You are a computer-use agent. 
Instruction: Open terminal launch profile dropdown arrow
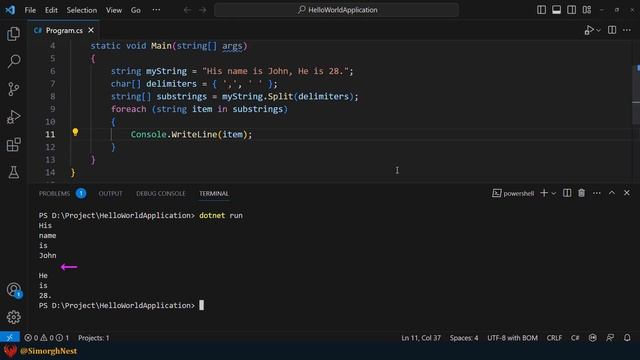click(x=553, y=193)
